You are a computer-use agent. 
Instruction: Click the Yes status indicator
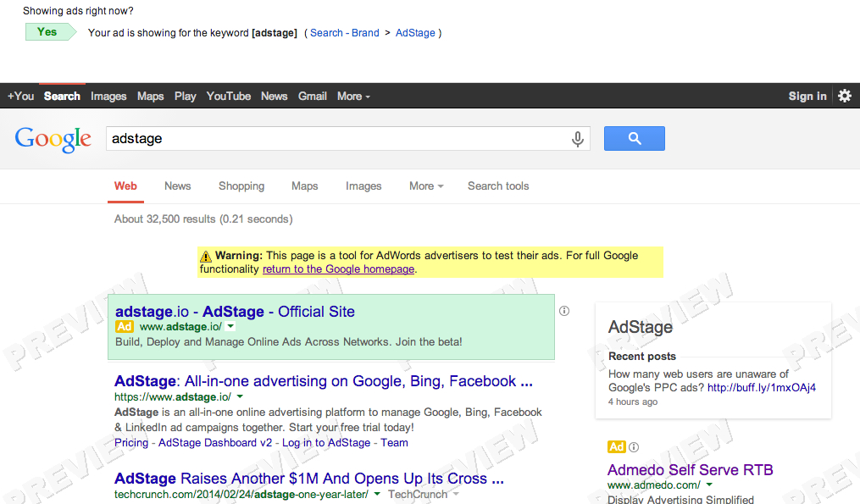click(x=51, y=32)
